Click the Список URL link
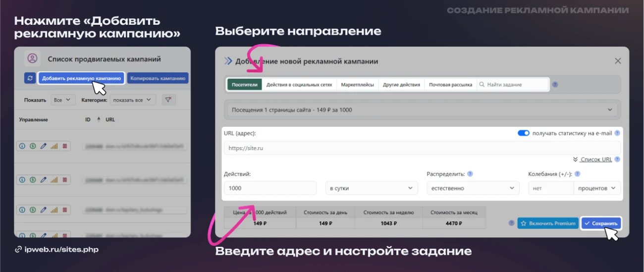 tap(596, 160)
